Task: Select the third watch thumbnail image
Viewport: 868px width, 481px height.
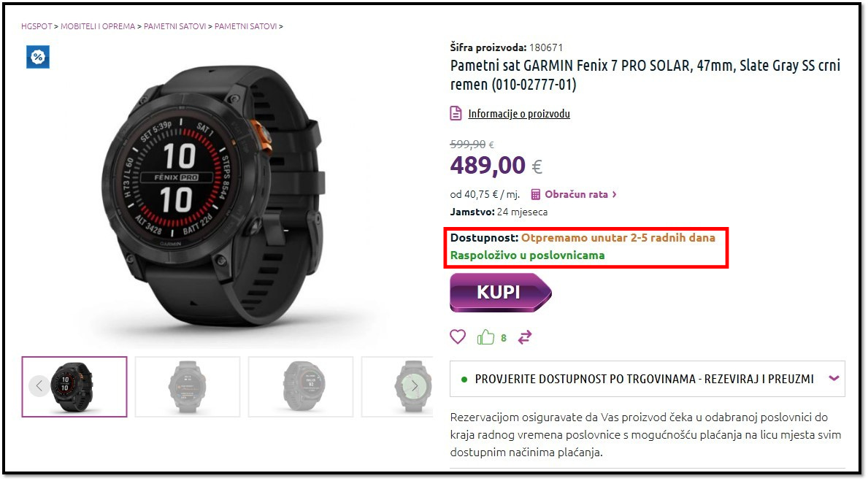Action: (301, 386)
